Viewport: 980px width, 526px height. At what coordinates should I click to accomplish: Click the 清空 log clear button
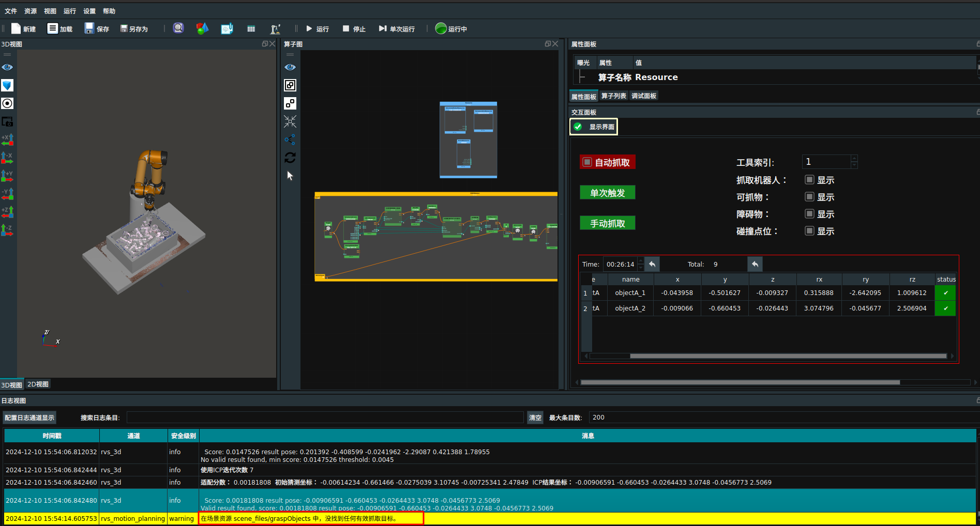(535, 417)
